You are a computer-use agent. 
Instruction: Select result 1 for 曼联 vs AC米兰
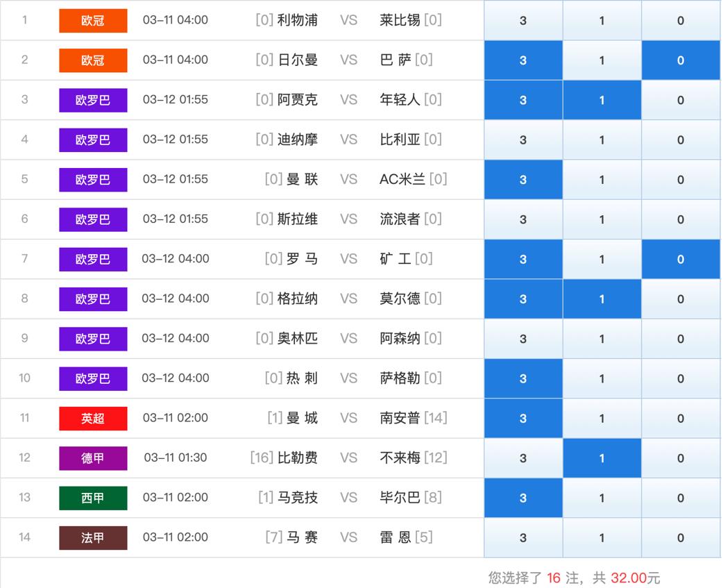coord(602,179)
